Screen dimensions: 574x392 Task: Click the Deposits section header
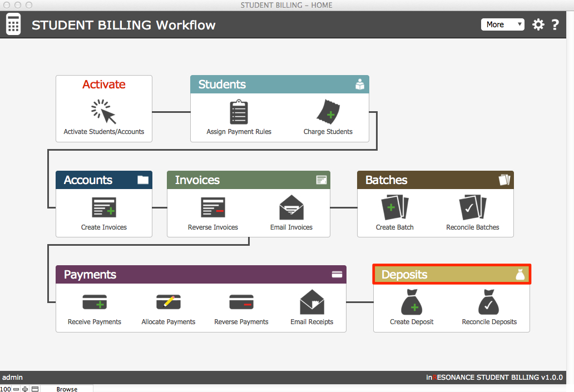point(451,275)
